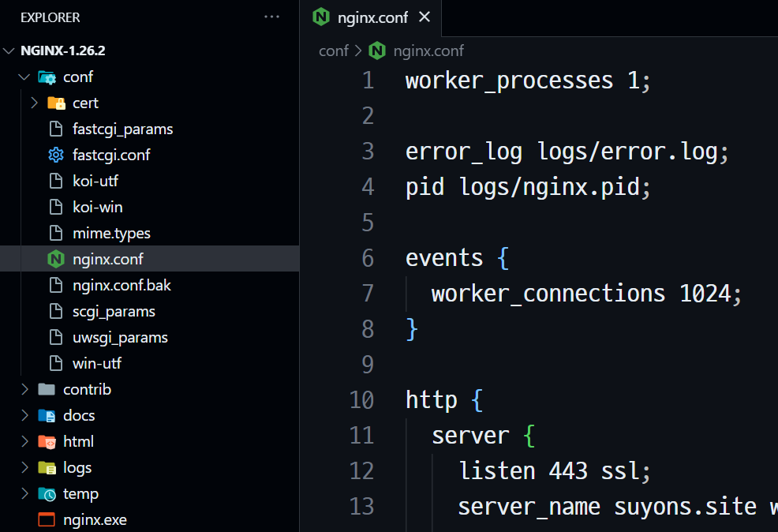Expand the cert folder chevron

coord(34,103)
